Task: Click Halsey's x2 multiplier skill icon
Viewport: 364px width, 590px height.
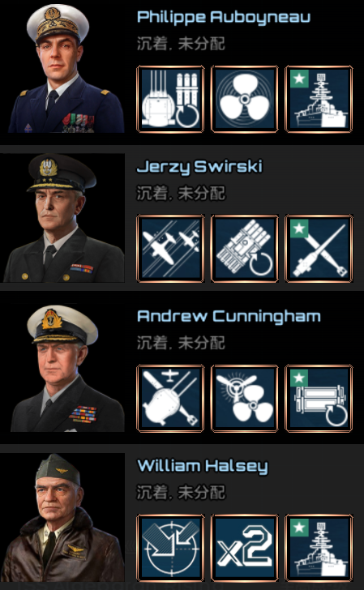Action: click(245, 548)
